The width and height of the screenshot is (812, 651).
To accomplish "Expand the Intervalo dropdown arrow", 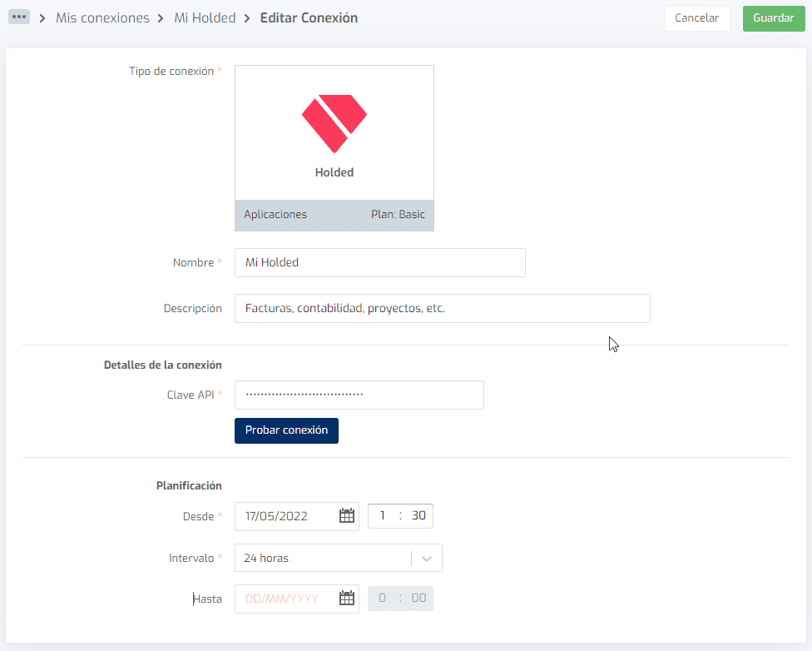I will click(427, 559).
